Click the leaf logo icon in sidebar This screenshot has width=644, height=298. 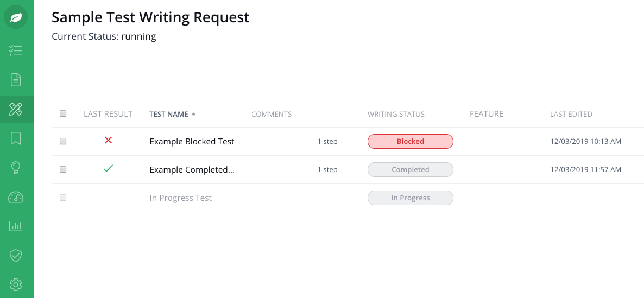[16, 17]
